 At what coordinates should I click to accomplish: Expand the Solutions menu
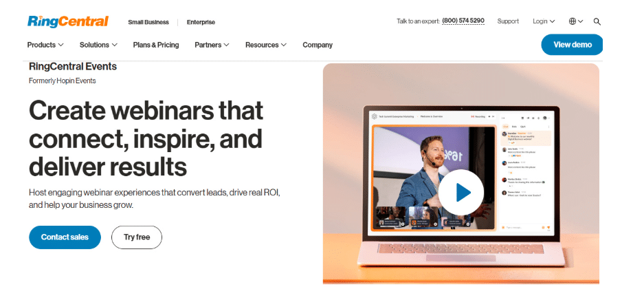[x=98, y=45]
